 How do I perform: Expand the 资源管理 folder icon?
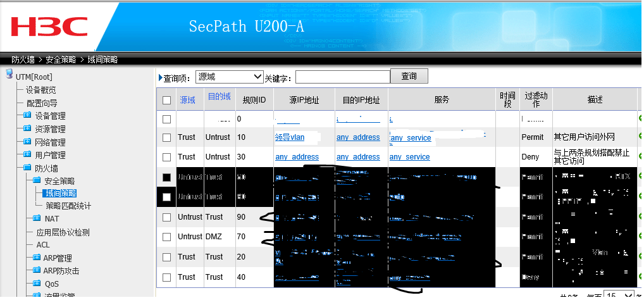(27, 128)
